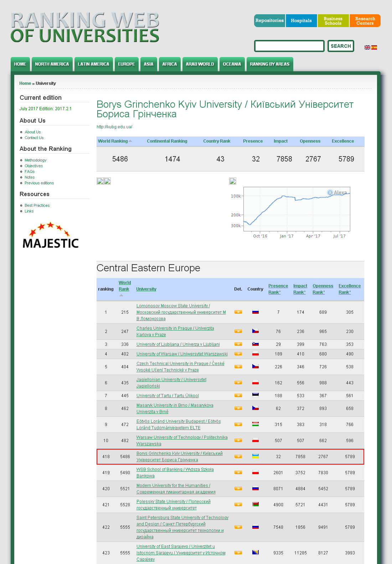Screen dimensions: 392x564
Task: Switch site language to English flag
Action: (367, 47)
